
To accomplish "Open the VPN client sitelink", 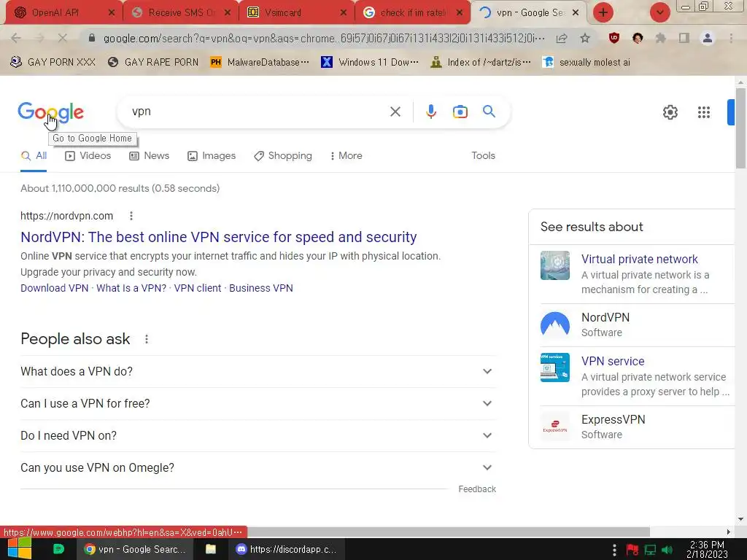I will [198, 288].
